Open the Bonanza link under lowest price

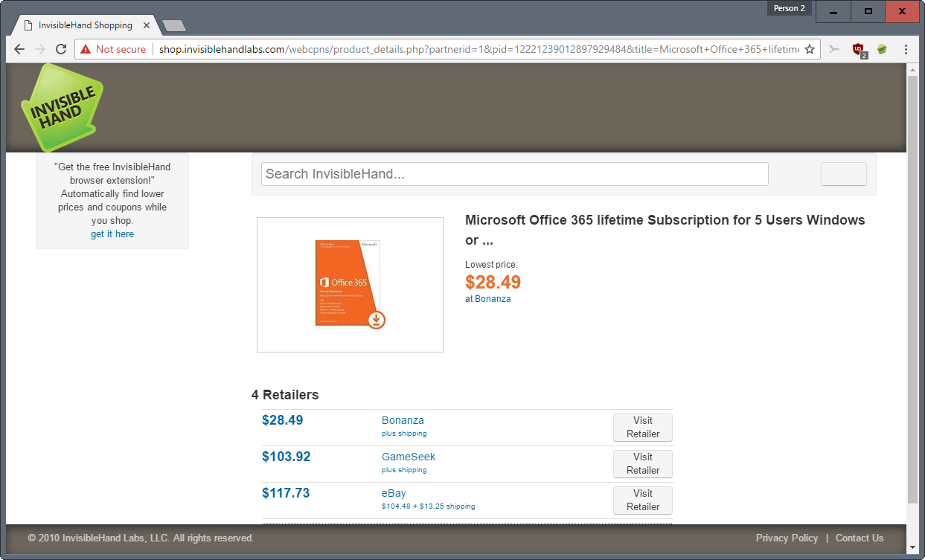493,298
